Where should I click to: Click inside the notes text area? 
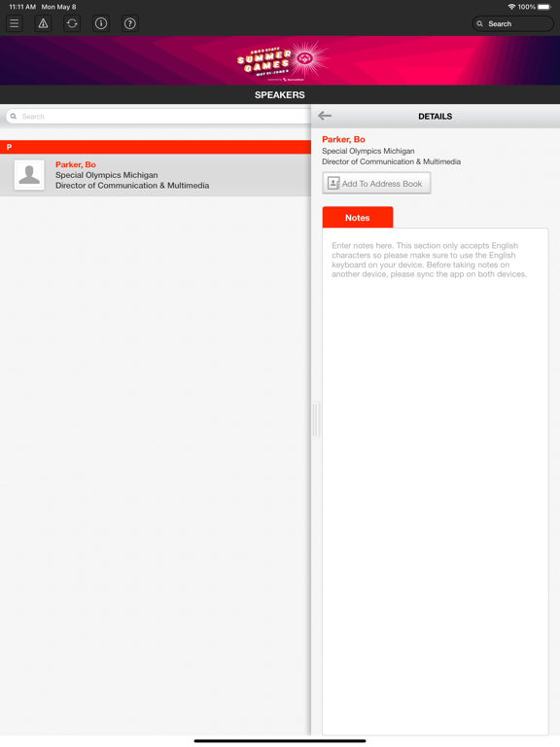436,481
